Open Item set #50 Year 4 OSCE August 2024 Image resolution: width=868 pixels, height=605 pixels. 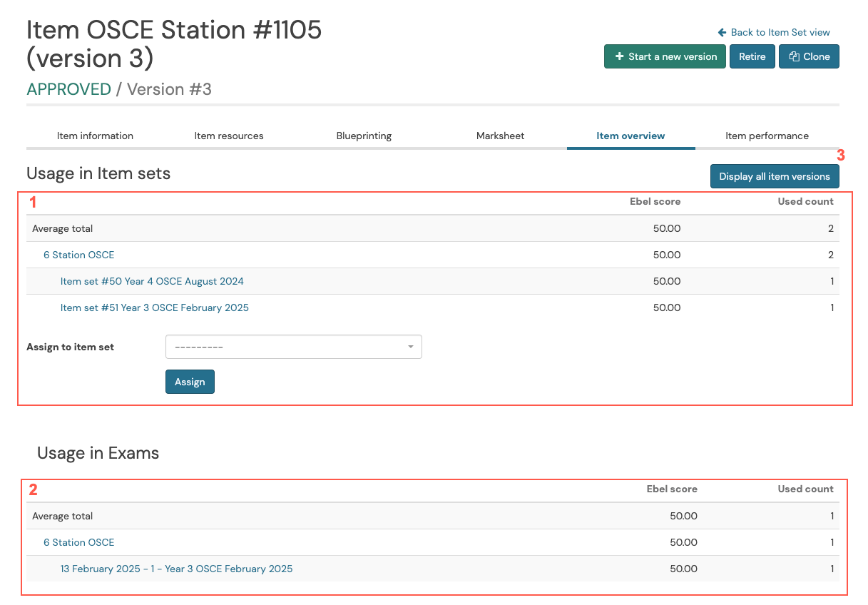[x=152, y=281]
